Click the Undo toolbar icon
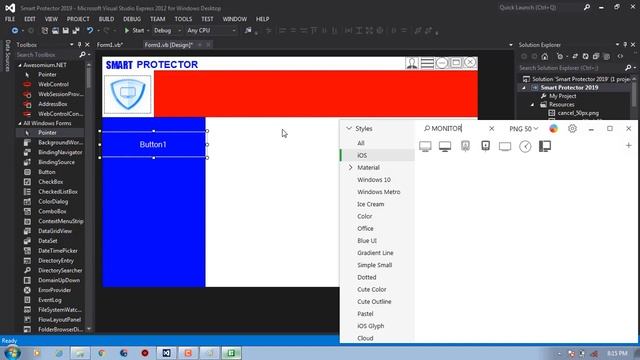 90,31
